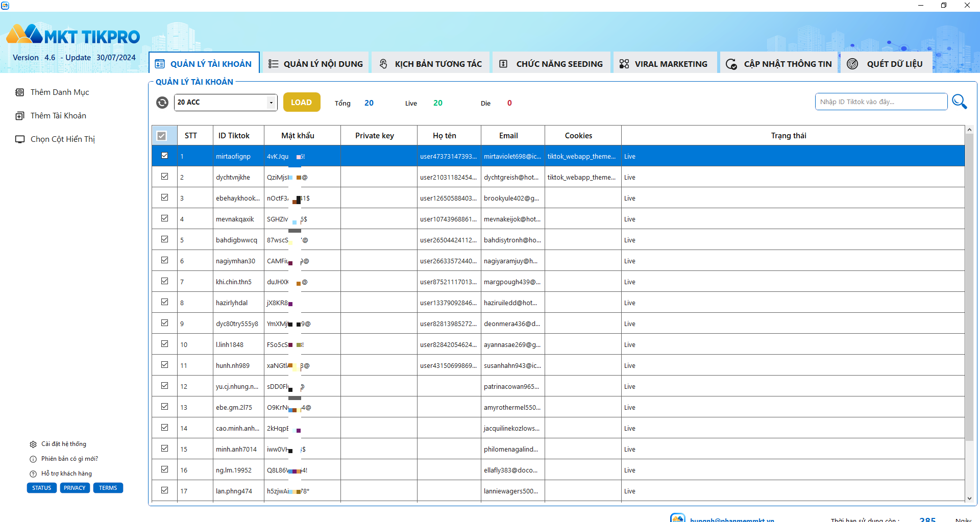Image resolution: width=980 pixels, height=522 pixels.
Task: Open Thêm Danh Mục from sidebar
Action: [59, 92]
